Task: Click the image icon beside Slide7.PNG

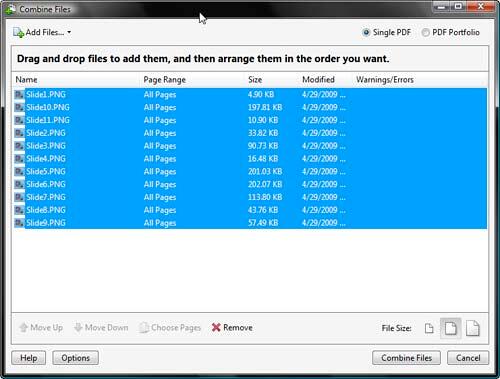Action: pyautogui.click(x=19, y=197)
